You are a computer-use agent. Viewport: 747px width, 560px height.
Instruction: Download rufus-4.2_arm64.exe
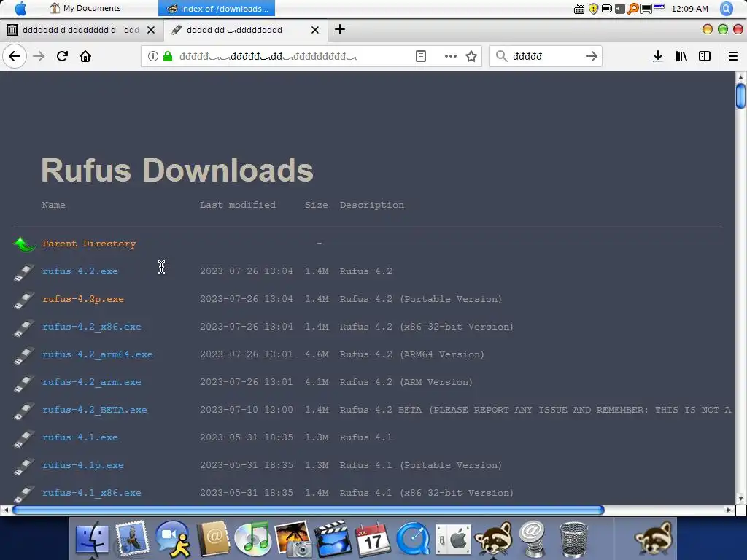coord(98,354)
